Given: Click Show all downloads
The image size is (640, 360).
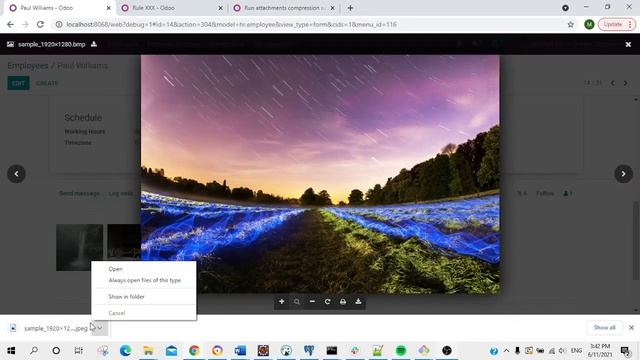Looking at the screenshot, I should click(604, 328).
